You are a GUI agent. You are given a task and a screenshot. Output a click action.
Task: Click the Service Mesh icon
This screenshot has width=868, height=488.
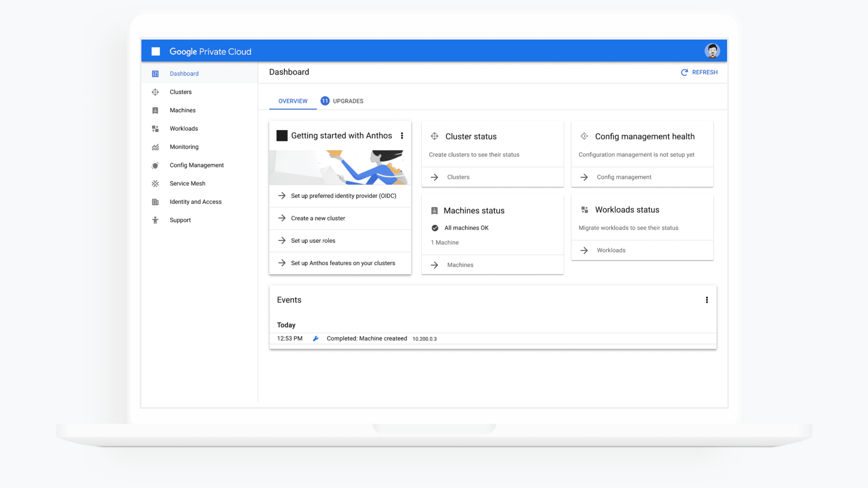pos(155,183)
